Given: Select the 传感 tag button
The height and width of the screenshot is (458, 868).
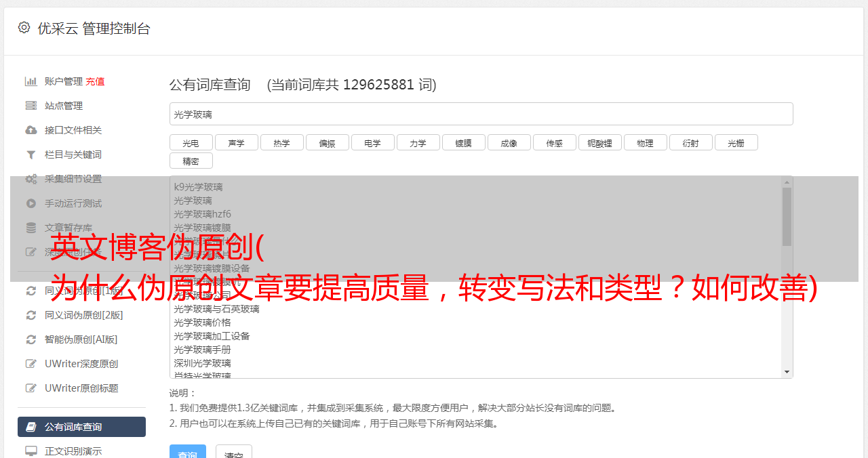Looking at the screenshot, I should [x=555, y=142].
